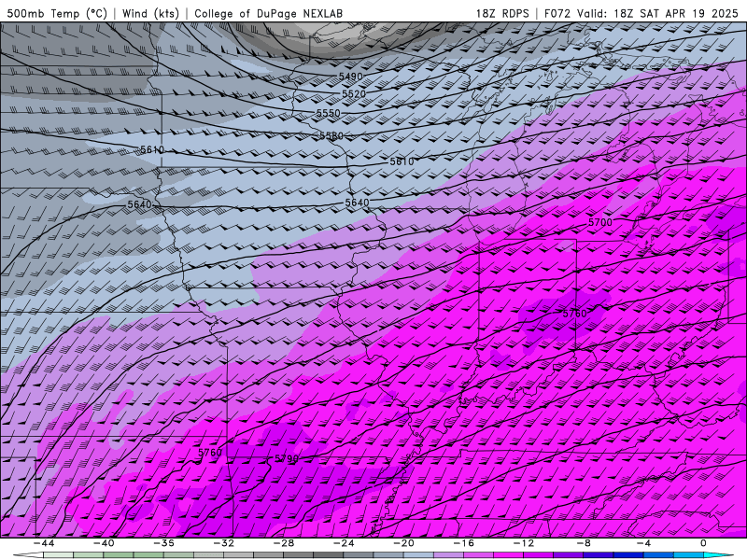Click the white arrow start of the color bar

[28, 555]
